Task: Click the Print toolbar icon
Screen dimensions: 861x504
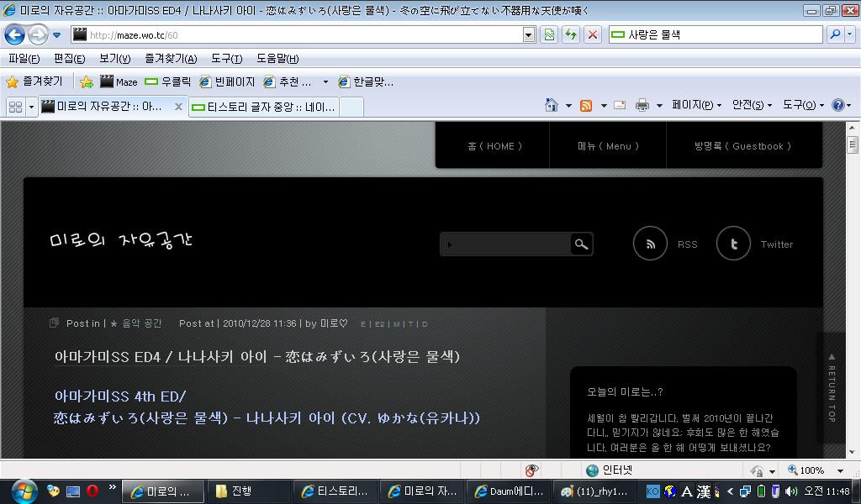Action: click(x=642, y=105)
